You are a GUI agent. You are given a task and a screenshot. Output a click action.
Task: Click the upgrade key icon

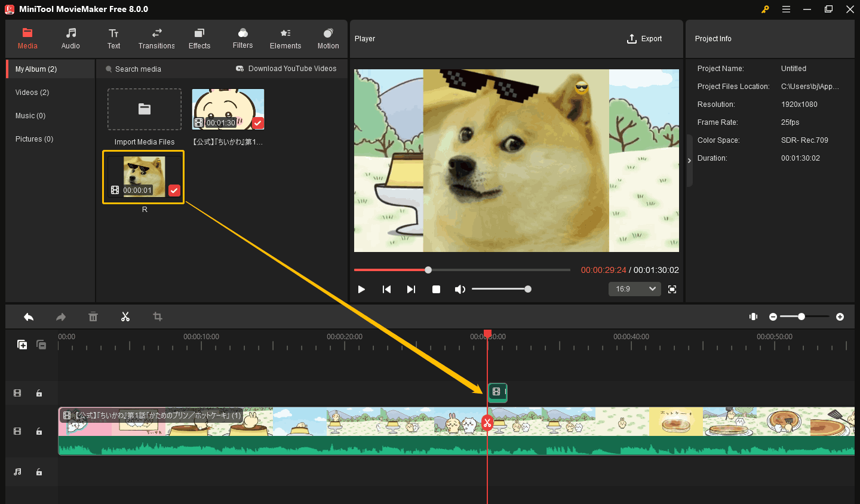click(x=765, y=9)
